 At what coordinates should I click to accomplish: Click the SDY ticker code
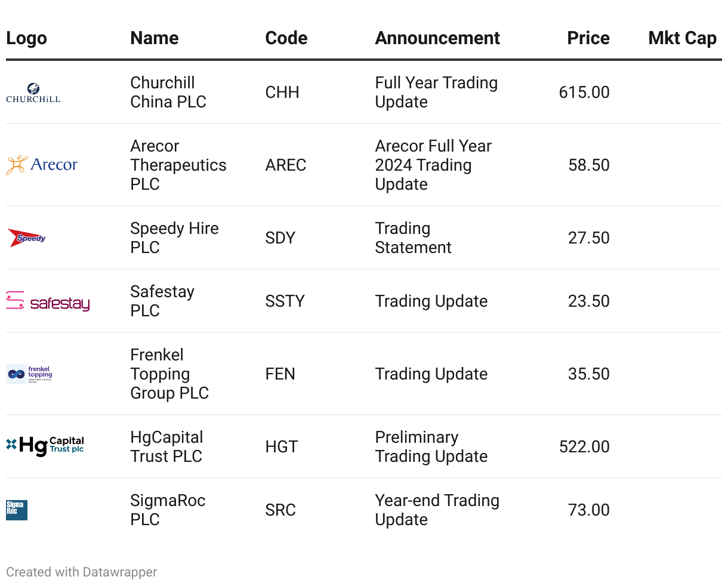pos(280,238)
